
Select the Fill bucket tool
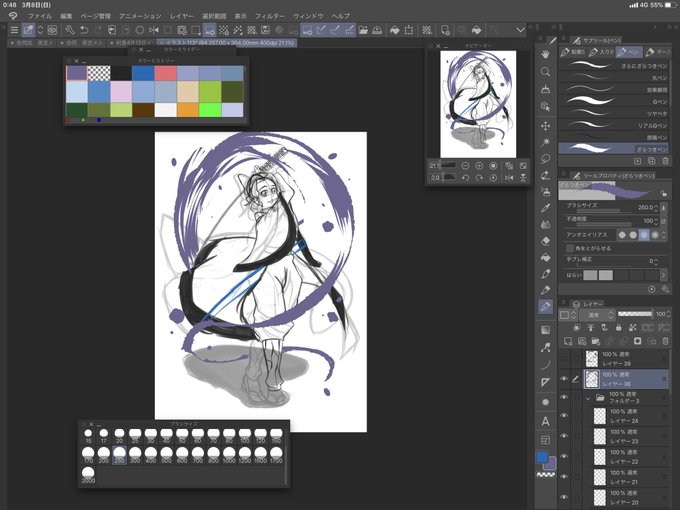pyautogui.click(x=546, y=258)
